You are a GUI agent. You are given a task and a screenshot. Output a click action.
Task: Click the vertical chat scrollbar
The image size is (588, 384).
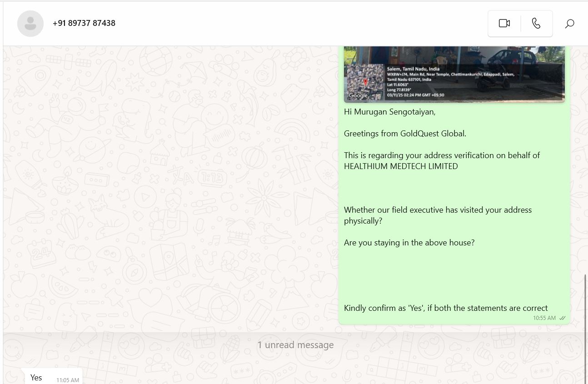(586, 318)
